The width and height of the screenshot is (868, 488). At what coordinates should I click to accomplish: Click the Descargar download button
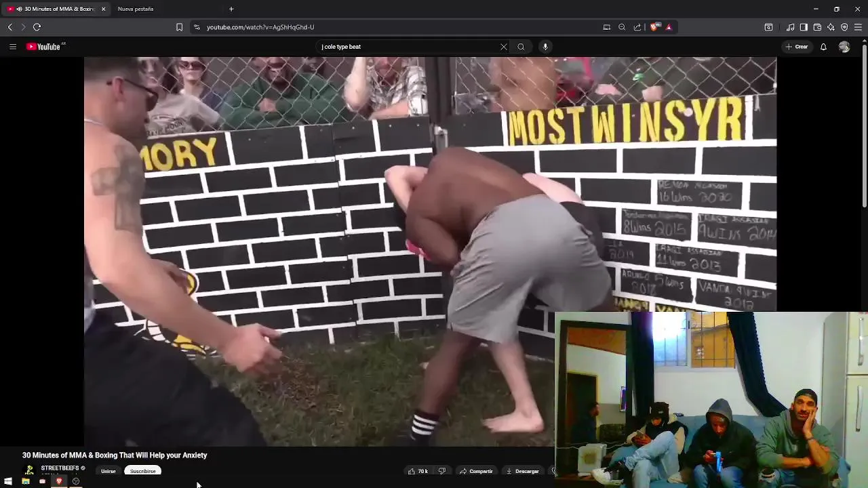(523, 471)
